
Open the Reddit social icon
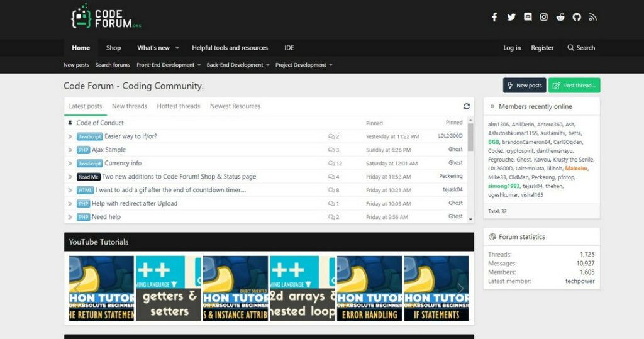[x=560, y=17]
